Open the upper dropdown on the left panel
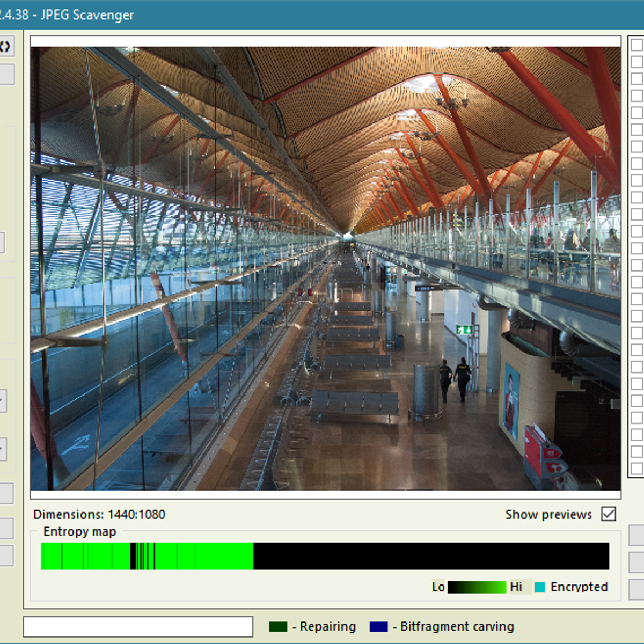 pyautogui.click(x=3, y=401)
